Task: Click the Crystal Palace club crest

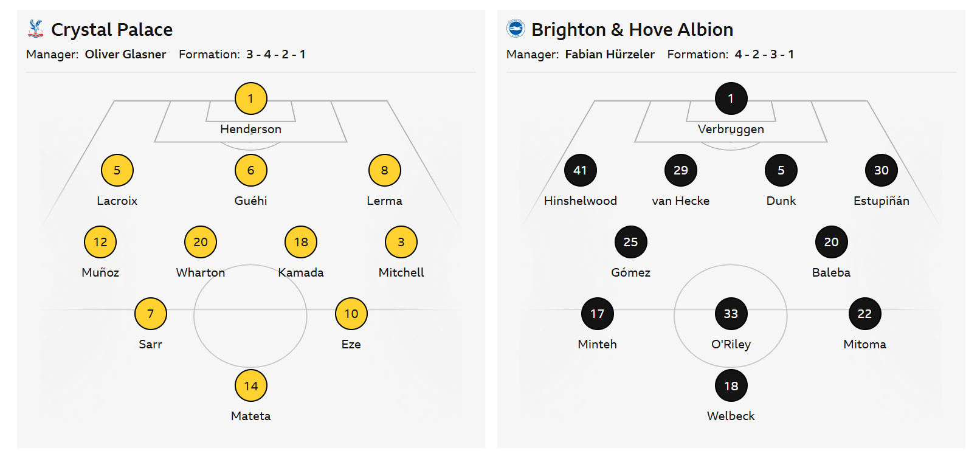Action: click(x=36, y=29)
